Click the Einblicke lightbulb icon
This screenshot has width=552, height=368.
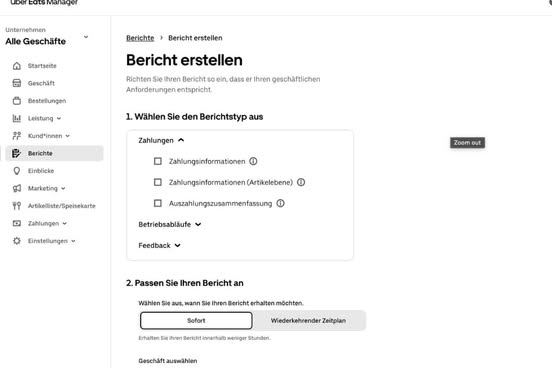coord(17,171)
